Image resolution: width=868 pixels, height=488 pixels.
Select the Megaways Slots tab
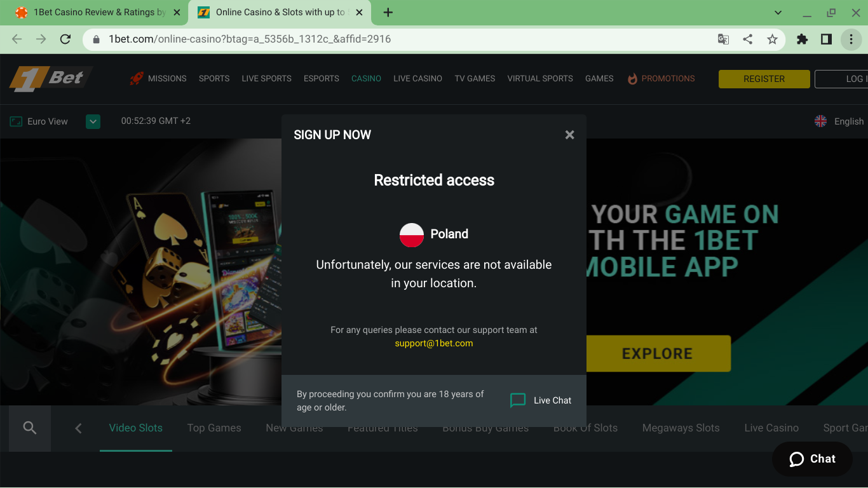[x=681, y=428]
